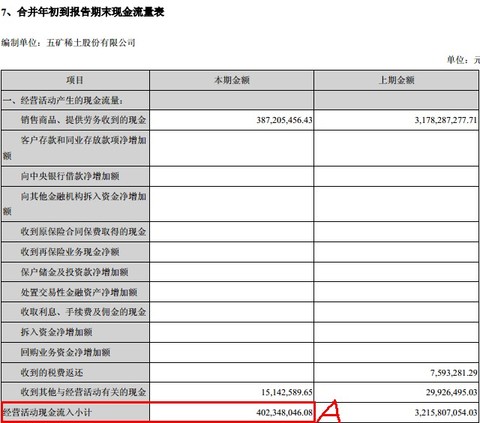Screen dimensions: 480x423
Task: Click the label 收到其他与经营活动有关的现金
Action: coord(83,392)
